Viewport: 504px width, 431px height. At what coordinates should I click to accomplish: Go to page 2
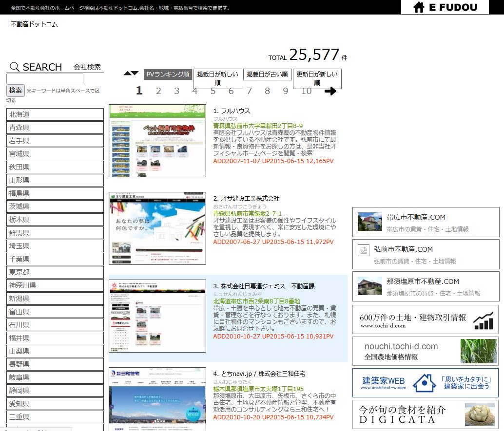pos(158,91)
